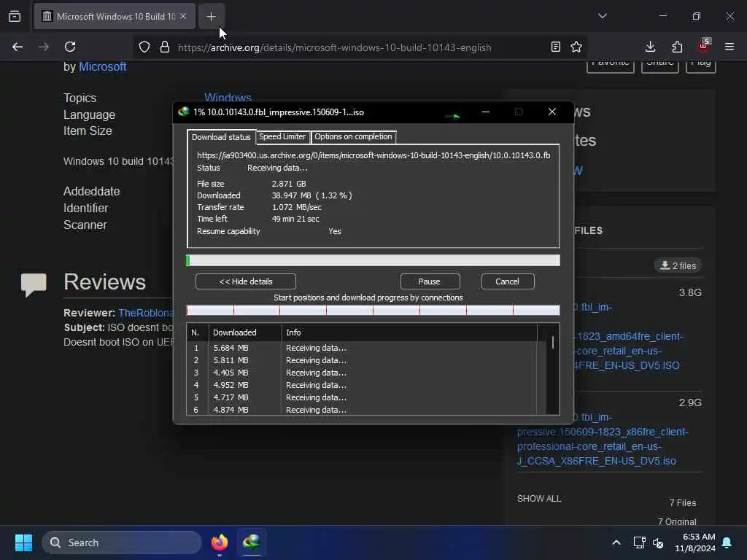Click the Downloaded column header
747x560 pixels.
click(x=245, y=332)
